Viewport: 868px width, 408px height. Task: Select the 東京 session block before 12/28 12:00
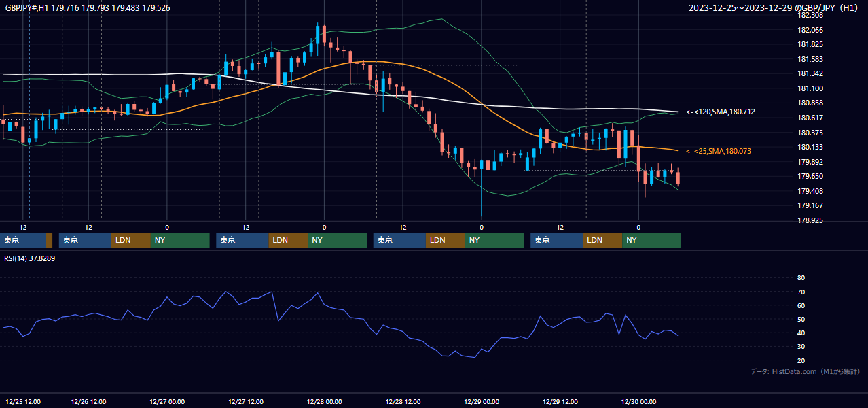(399, 240)
